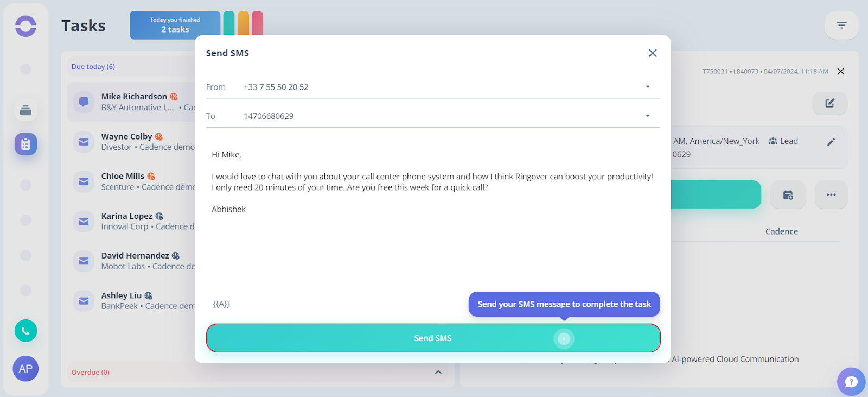Click the mail icon for Wayne Colby
The width and height of the screenshot is (868, 397).
point(84,142)
